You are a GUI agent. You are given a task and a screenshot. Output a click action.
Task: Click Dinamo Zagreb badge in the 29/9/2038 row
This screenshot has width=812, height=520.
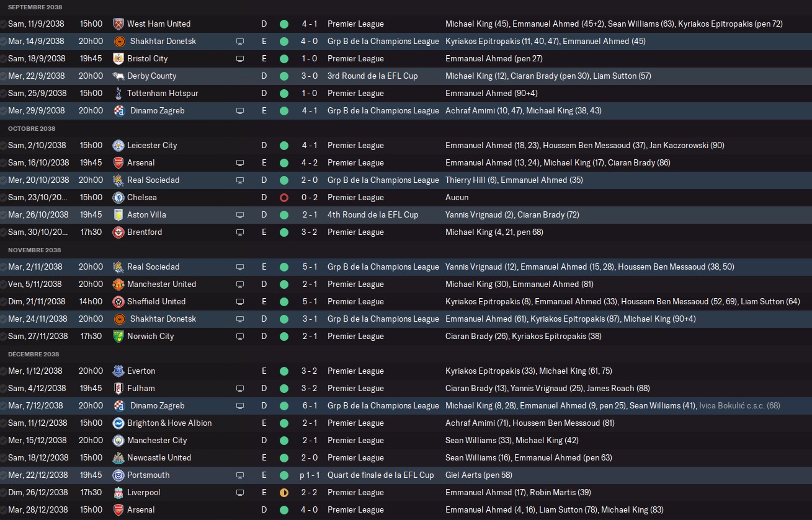[119, 110]
